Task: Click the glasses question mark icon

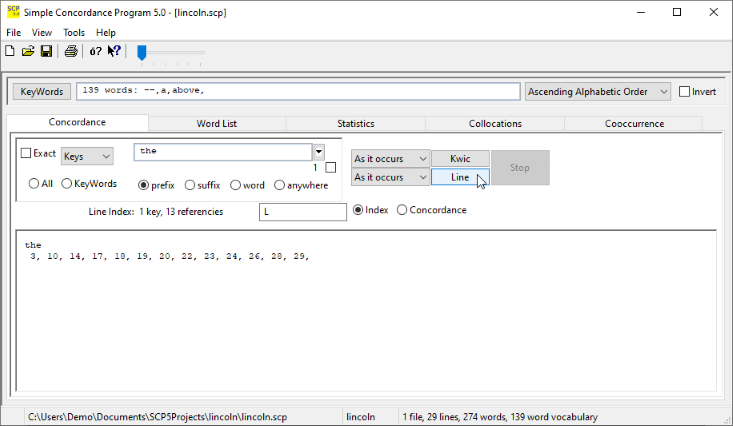Action: [95, 51]
